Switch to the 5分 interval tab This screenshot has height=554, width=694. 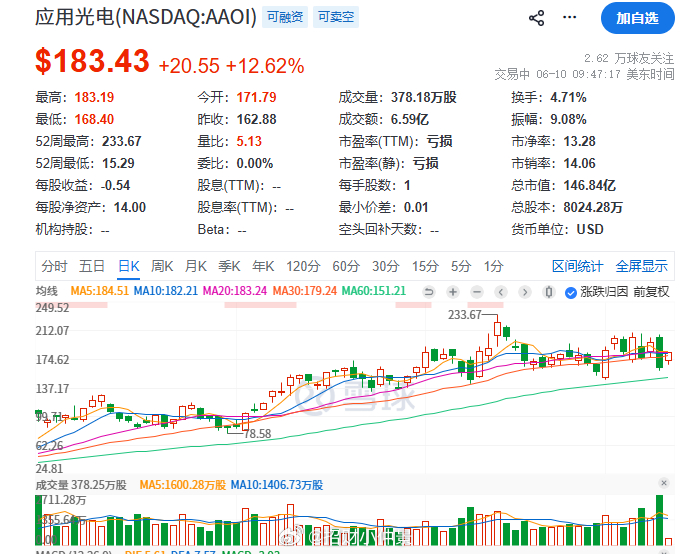(x=461, y=266)
